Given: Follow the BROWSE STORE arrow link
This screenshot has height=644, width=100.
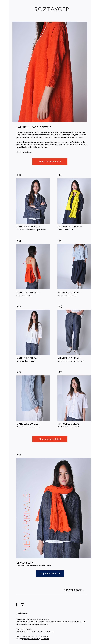Looking at the screenshot, I should [x=74, y=590].
